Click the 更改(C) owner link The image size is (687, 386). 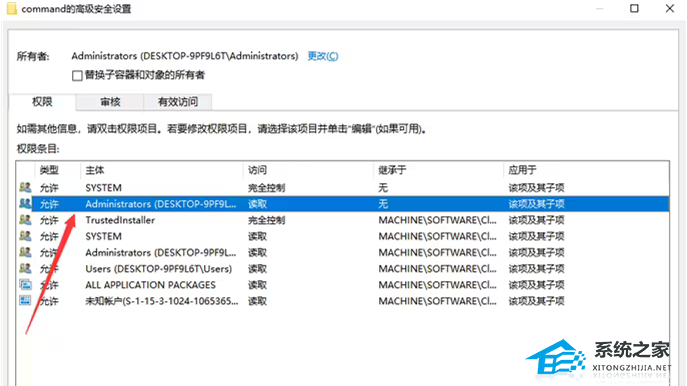click(x=323, y=56)
